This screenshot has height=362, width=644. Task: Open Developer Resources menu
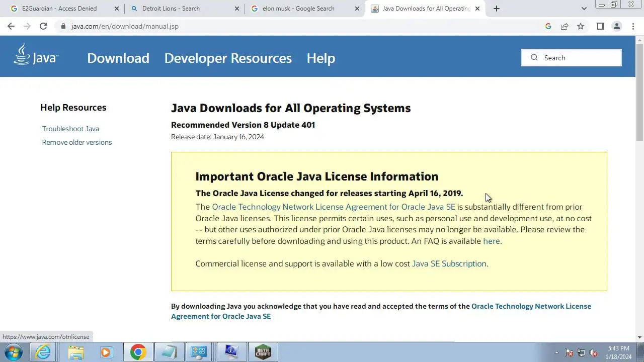tap(228, 58)
